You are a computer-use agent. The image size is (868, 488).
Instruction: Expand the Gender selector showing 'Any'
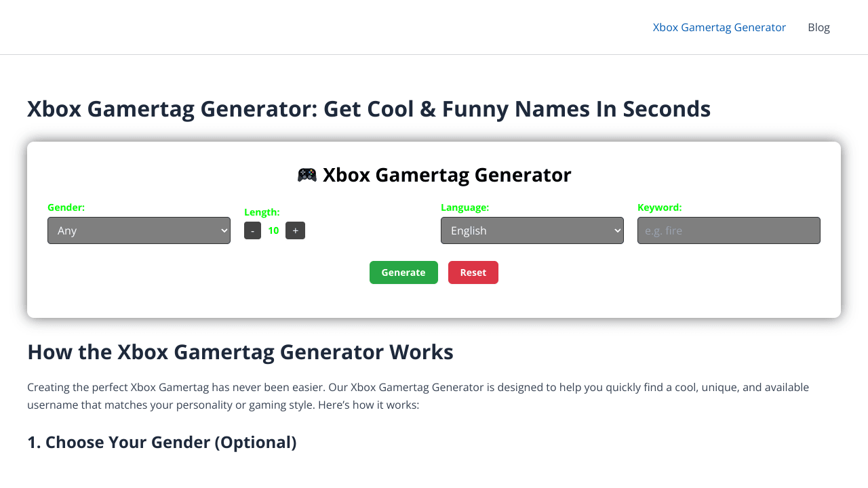[x=138, y=230]
